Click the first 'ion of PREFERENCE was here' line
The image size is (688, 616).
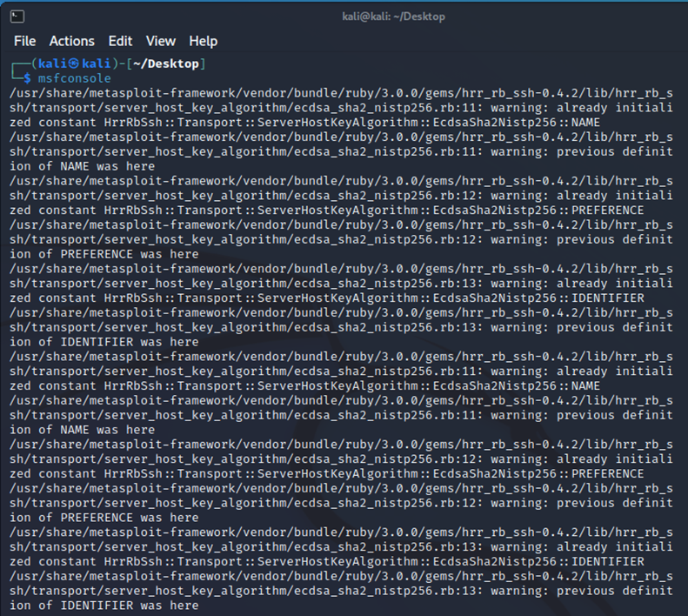click(104, 254)
